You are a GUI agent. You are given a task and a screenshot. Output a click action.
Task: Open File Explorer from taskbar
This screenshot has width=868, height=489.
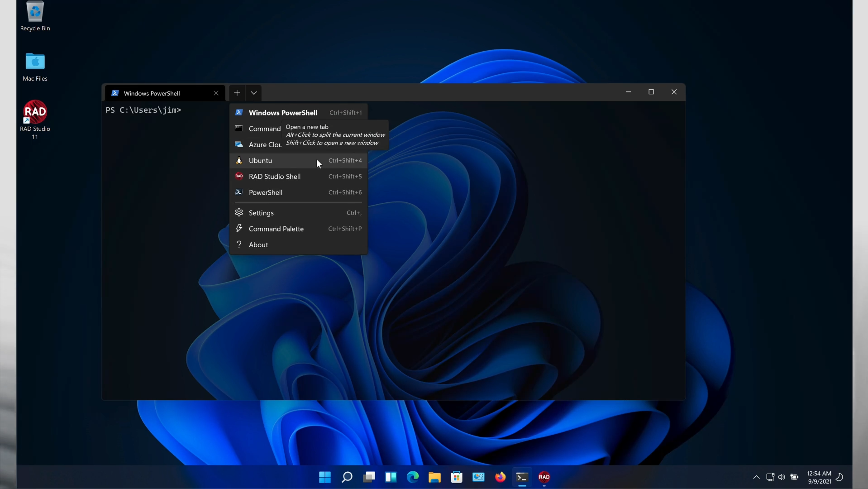click(x=434, y=477)
